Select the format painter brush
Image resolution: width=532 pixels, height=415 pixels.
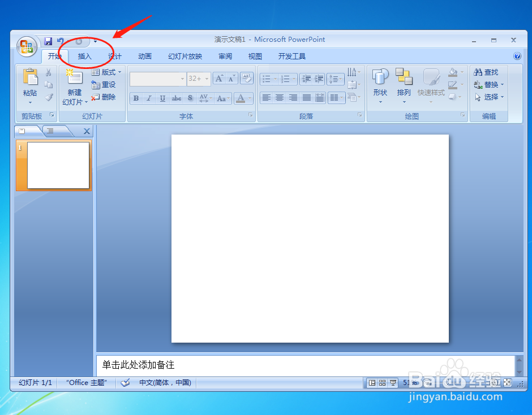click(49, 97)
